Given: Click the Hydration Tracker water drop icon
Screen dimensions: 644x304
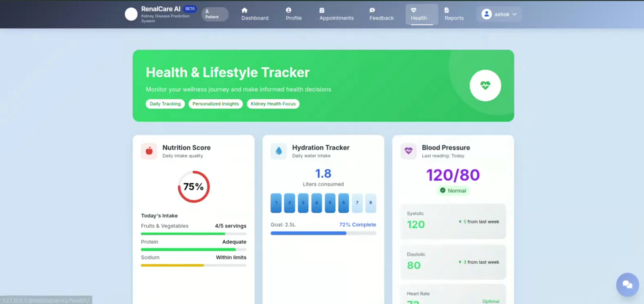Looking at the screenshot, I should coord(279,151).
